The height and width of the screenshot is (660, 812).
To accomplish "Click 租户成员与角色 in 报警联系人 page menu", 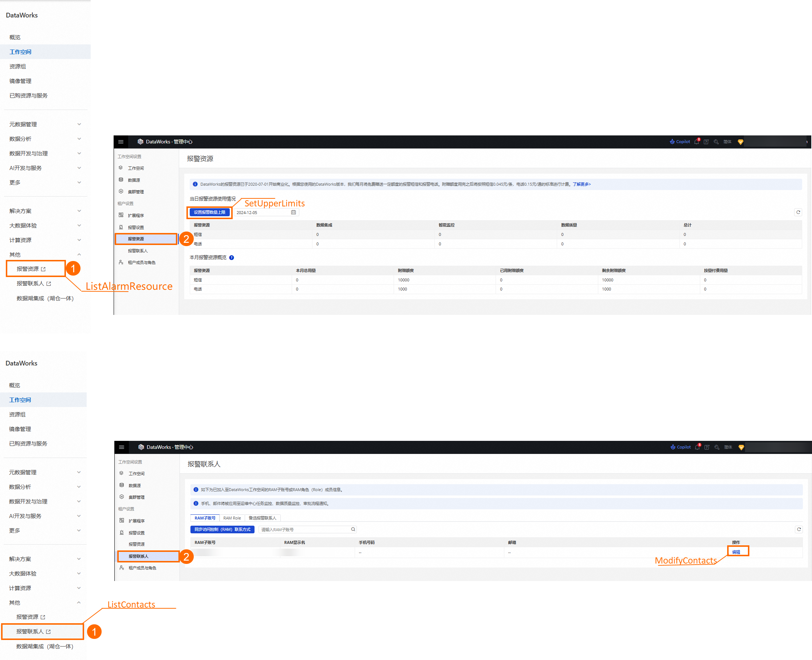I will point(142,568).
